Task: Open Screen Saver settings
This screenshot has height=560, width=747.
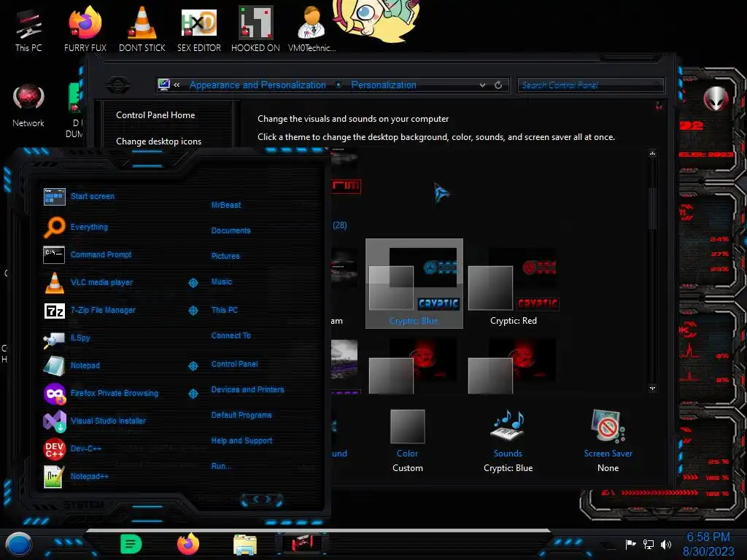Action: [608, 441]
